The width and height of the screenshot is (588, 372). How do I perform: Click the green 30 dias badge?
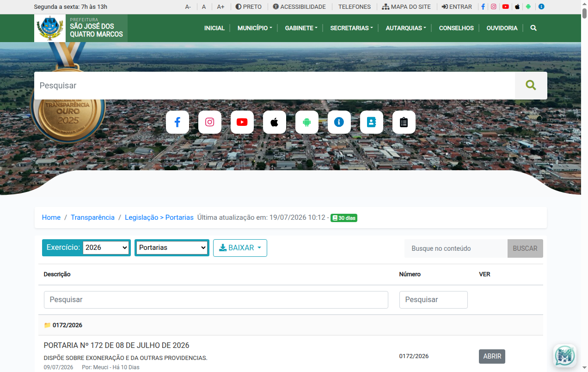[344, 218]
